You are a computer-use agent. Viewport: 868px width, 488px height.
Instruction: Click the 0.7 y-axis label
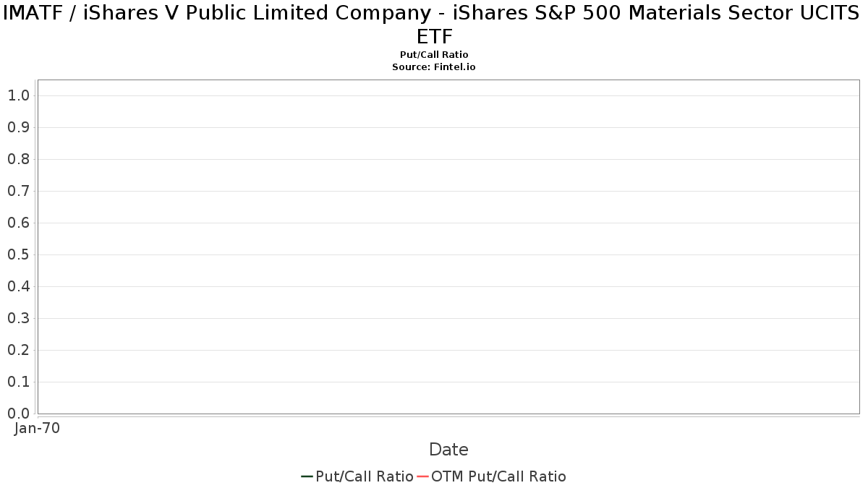(x=18, y=191)
